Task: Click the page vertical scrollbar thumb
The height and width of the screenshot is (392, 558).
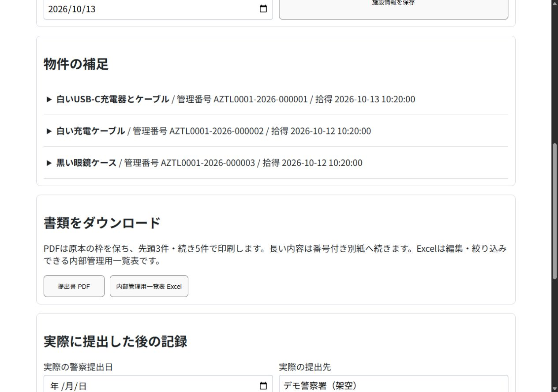Action: point(555,211)
